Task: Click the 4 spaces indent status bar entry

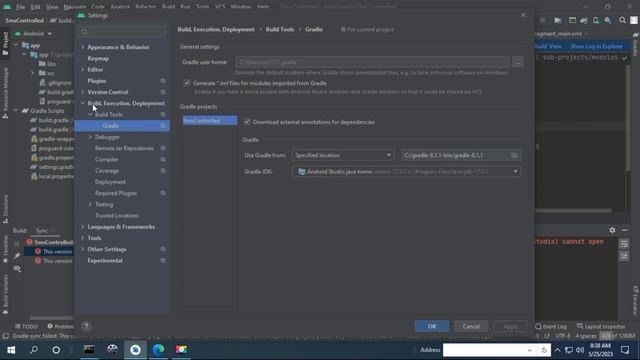Action: pos(586,336)
